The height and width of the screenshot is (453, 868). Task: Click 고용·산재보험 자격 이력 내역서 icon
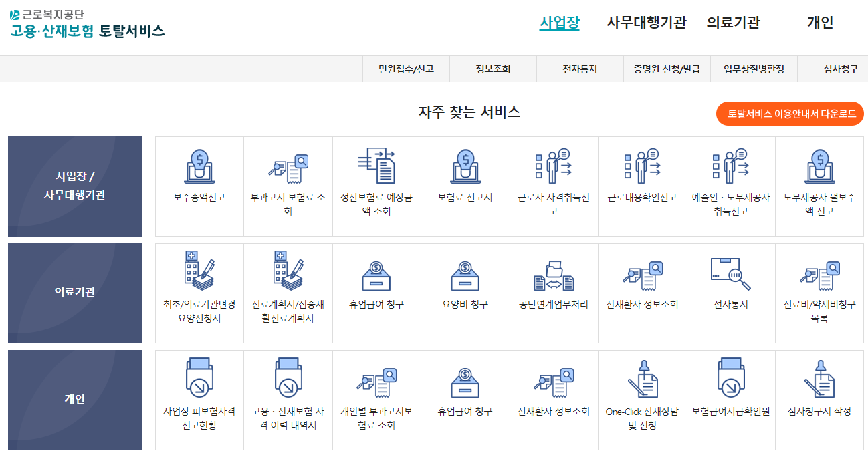pyautogui.click(x=288, y=378)
